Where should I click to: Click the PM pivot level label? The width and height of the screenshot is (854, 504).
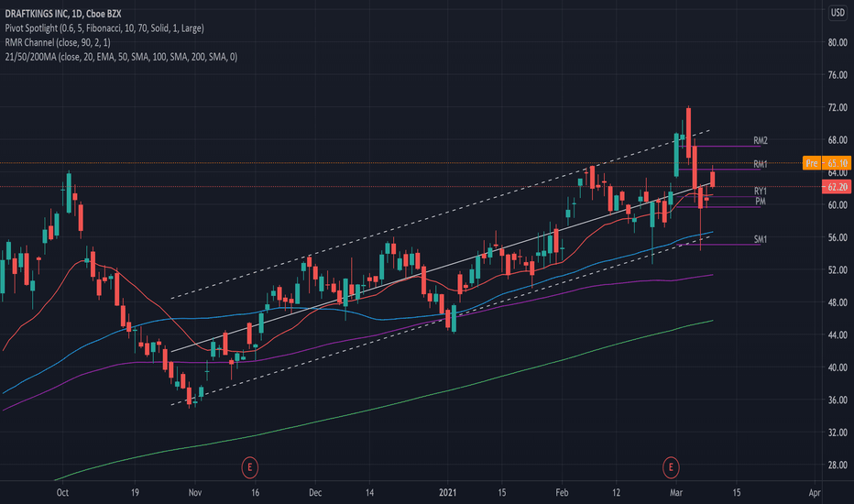761,202
